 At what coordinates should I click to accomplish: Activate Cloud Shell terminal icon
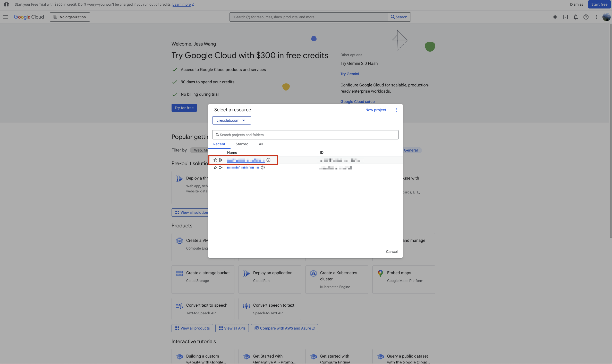click(x=565, y=17)
